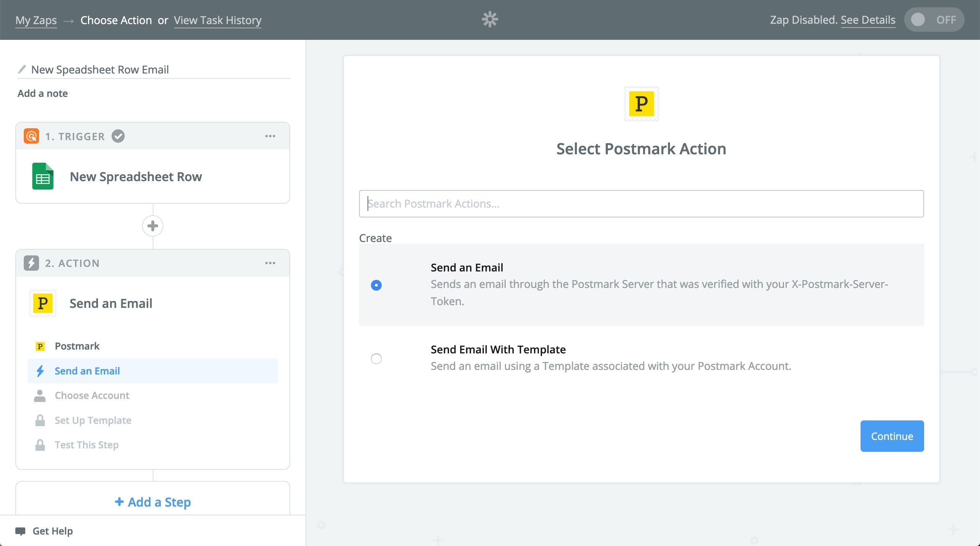Viewport: 980px width, 546px height.
Task: Click the person icon beside Choose Account
Action: (x=40, y=396)
